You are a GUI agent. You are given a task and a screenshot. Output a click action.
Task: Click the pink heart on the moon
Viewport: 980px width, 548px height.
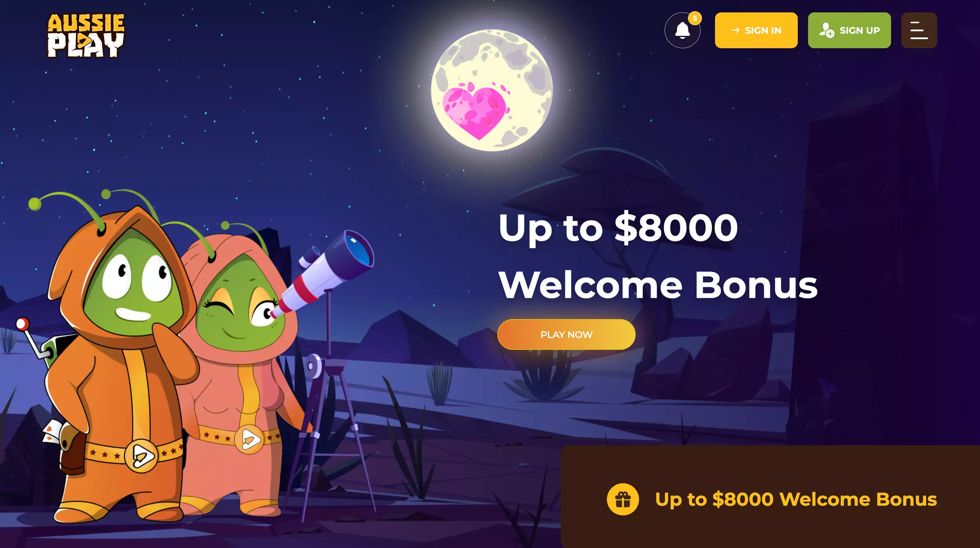(476, 111)
